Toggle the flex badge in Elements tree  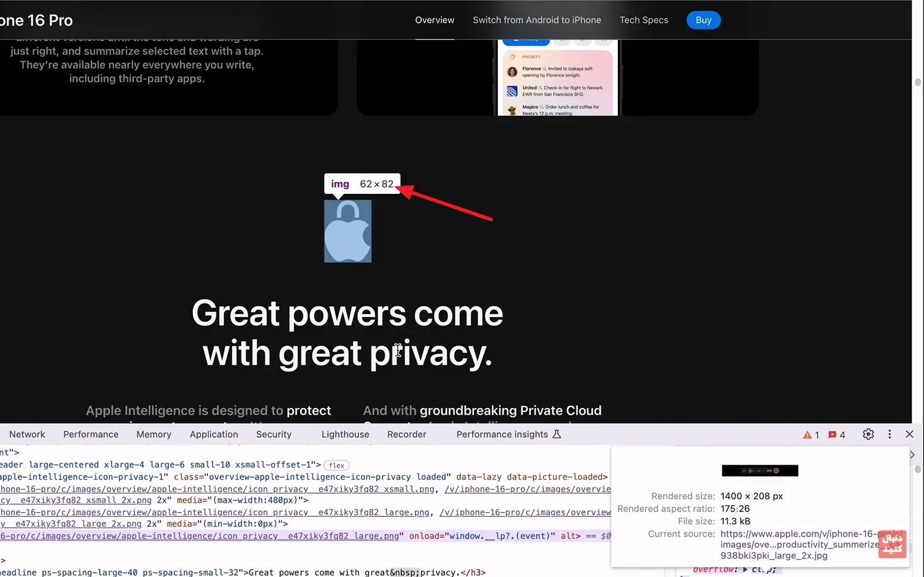point(337,465)
